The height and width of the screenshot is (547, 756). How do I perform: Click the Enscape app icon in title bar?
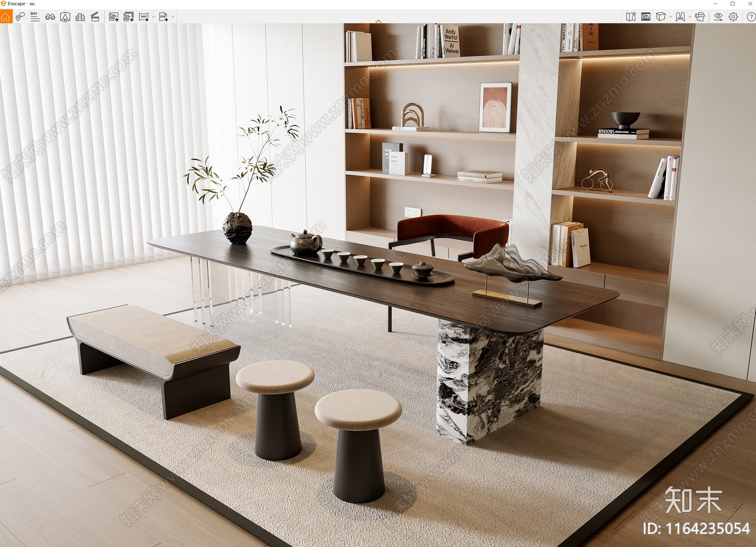point(3,3)
